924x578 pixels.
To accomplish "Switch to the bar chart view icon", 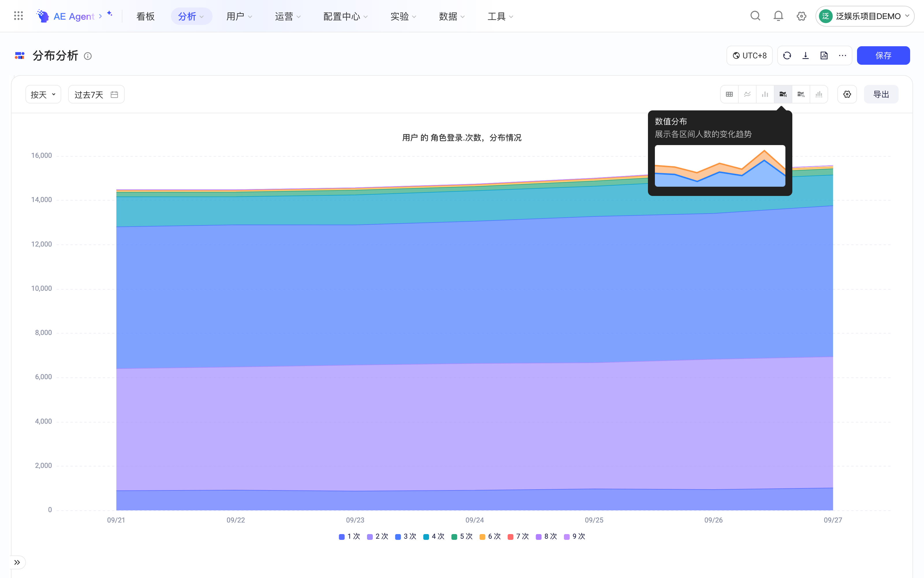I will point(765,95).
